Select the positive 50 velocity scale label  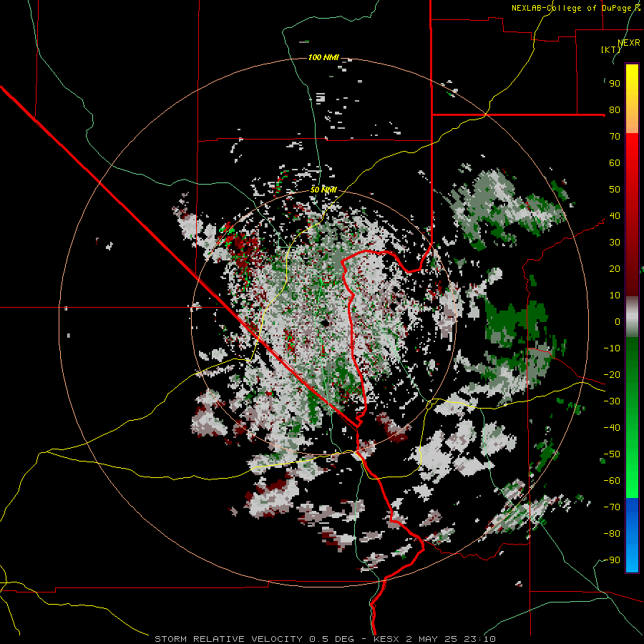pos(615,190)
